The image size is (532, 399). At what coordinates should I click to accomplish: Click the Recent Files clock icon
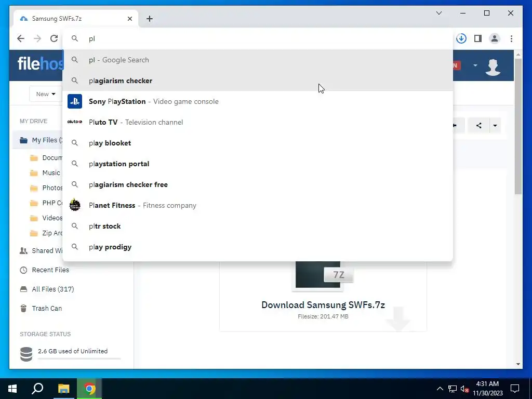(23, 270)
